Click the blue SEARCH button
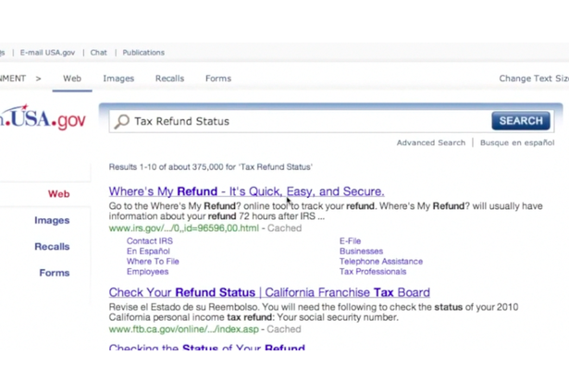The height and width of the screenshot is (392, 569). (521, 121)
